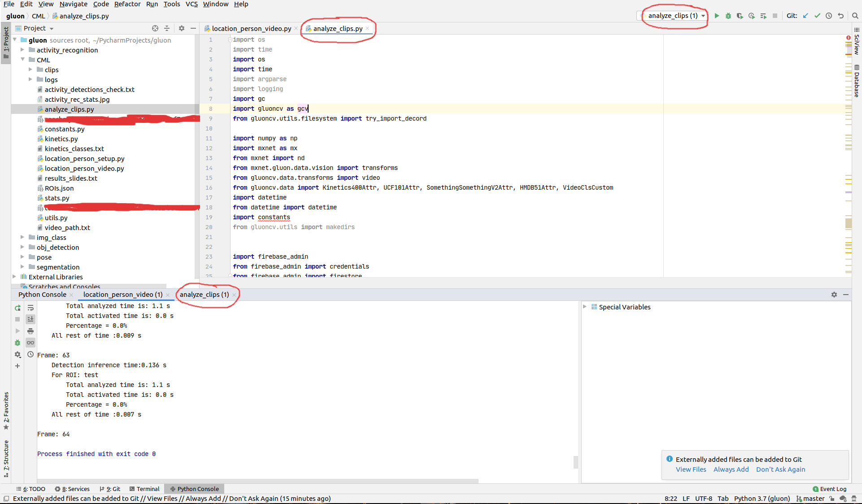
Task: Expand the clips folder in project tree
Action: (x=30, y=70)
